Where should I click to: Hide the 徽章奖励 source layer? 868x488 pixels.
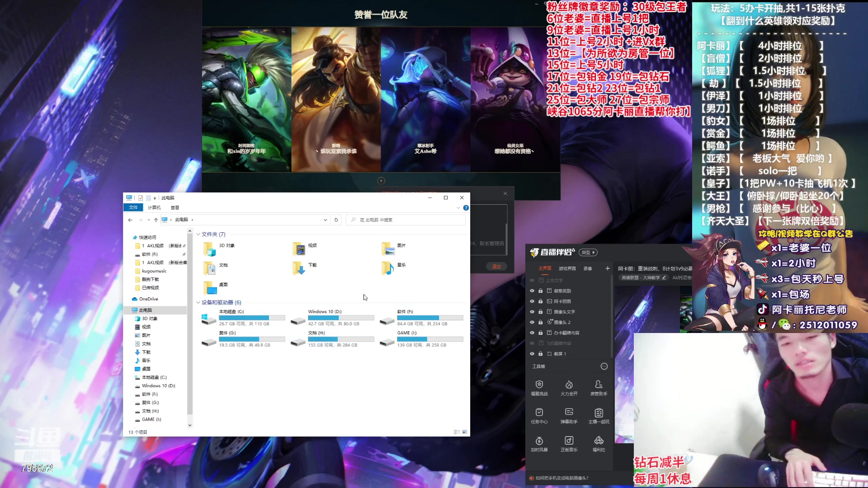pyautogui.click(x=532, y=291)
